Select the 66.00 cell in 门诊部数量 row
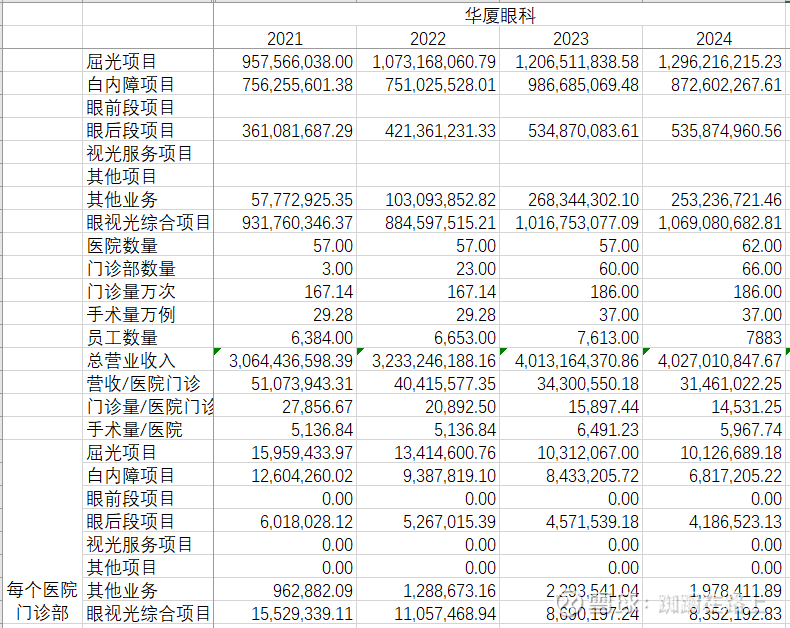790x628 pixels. pos(714,268)
